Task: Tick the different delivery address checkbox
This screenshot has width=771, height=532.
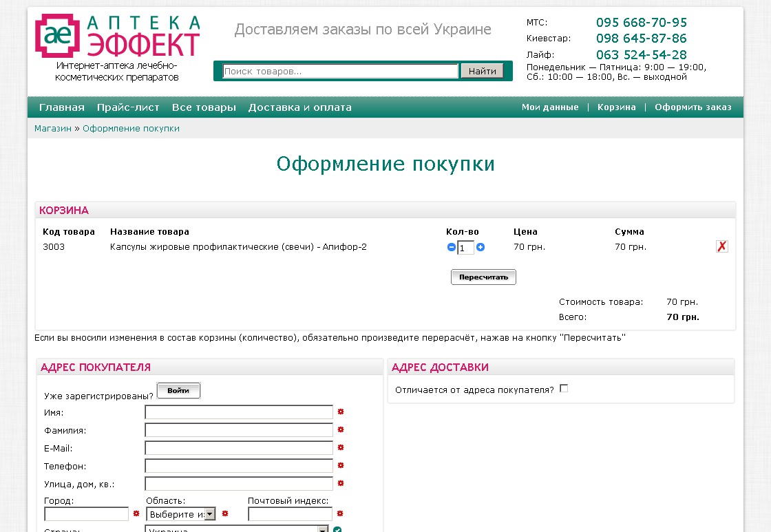Action: pyautogui.click(x=564, y=388)
